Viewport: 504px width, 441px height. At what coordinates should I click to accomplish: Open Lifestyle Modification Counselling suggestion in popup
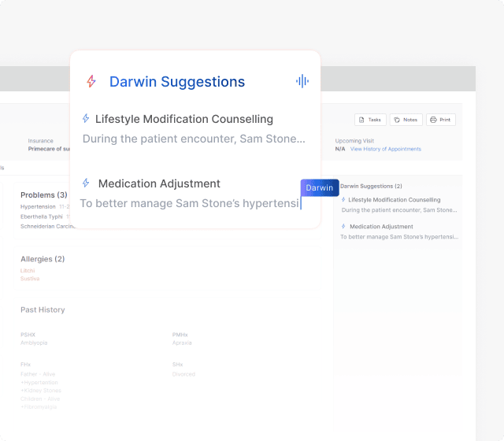pyautogui.click(x=183, y=119)
